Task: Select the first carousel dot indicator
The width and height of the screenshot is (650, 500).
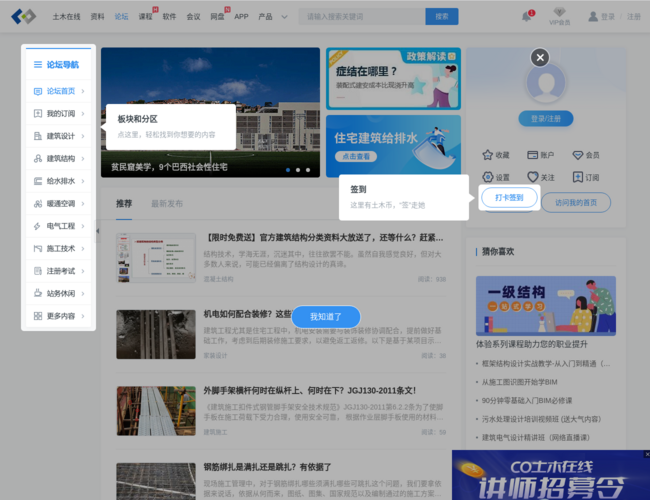Action: pos(288,170)
